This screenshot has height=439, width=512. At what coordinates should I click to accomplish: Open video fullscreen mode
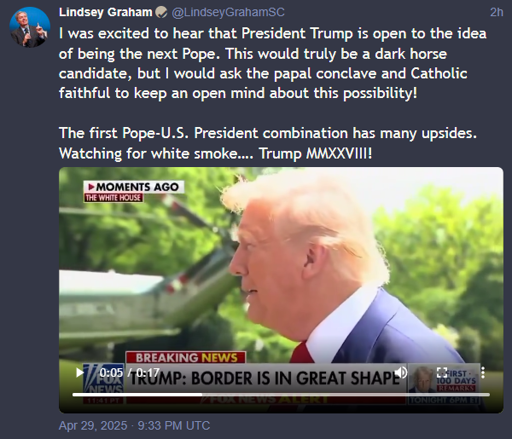(x=442, y=373)
